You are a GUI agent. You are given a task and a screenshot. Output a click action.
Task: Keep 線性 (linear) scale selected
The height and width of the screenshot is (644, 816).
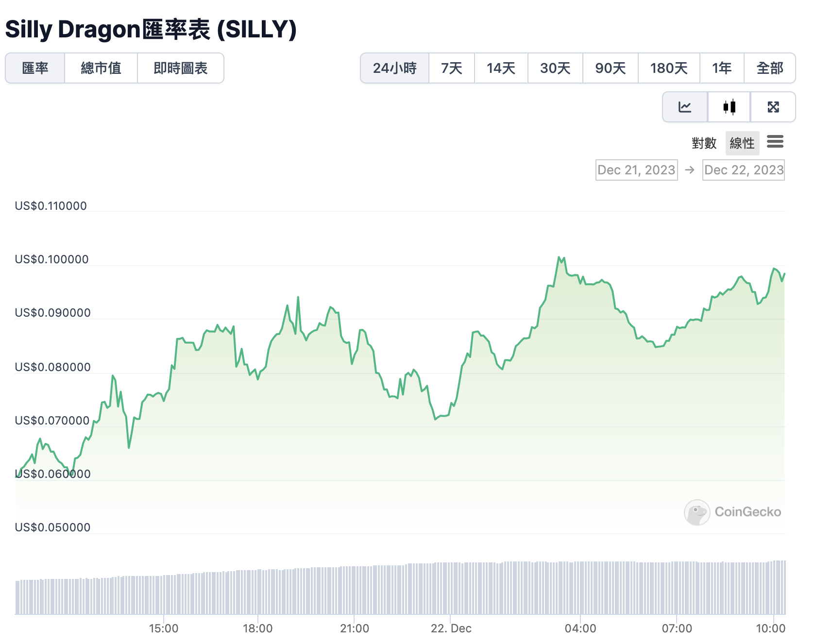(742, 143)
